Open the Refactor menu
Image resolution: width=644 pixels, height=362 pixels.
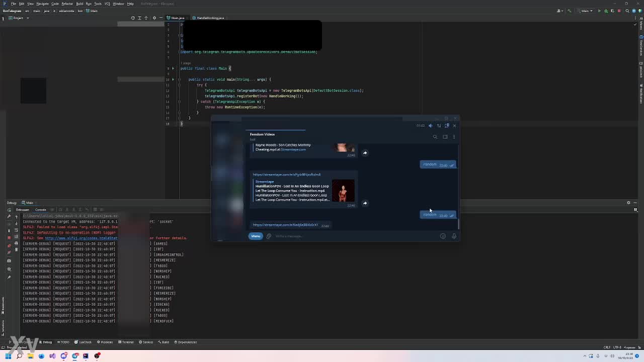coord(67,4)
